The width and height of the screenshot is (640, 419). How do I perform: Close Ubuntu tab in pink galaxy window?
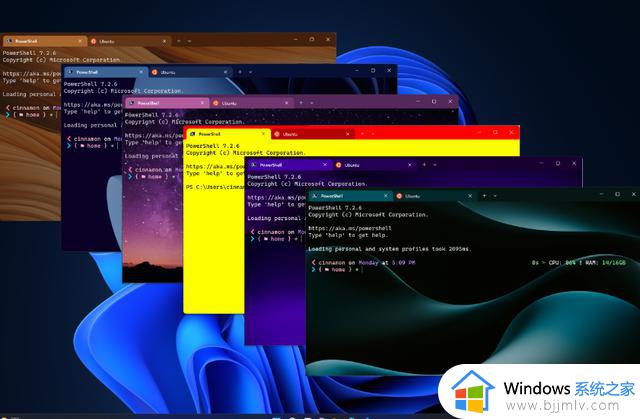coord(287,103)
